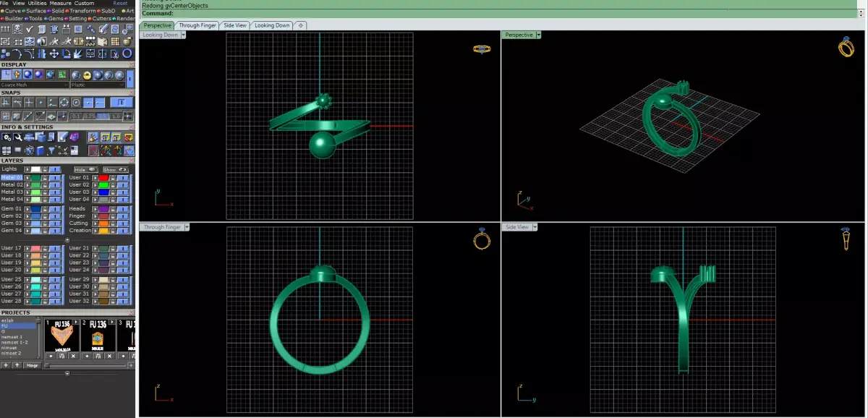
Task: Toggle the lock for Metal 01 layer
Action: tap(45, 177)
